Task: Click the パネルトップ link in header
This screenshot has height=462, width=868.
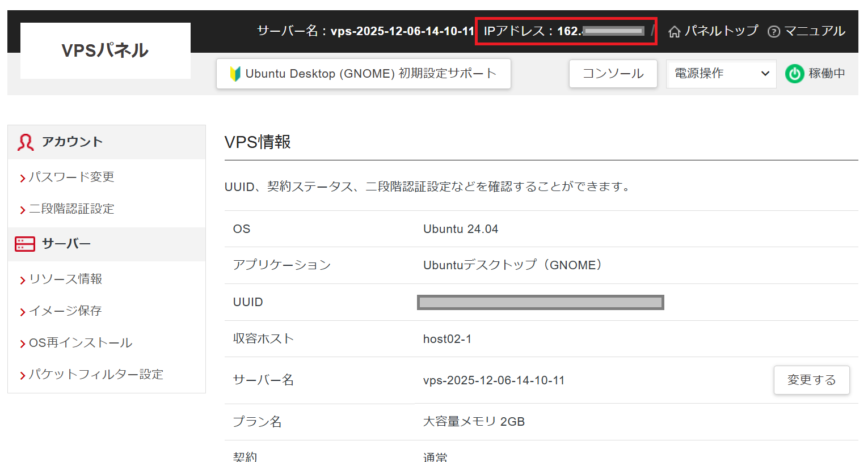Action: [x=721, y=31]
